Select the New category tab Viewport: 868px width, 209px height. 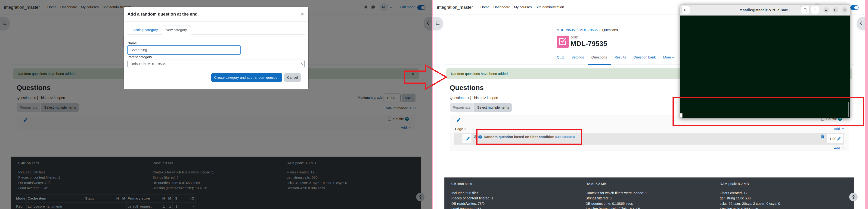[x=176, y=30]
